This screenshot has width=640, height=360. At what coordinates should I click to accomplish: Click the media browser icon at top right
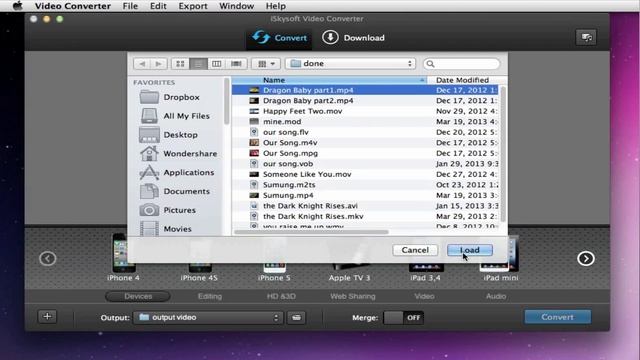(586, 38)
